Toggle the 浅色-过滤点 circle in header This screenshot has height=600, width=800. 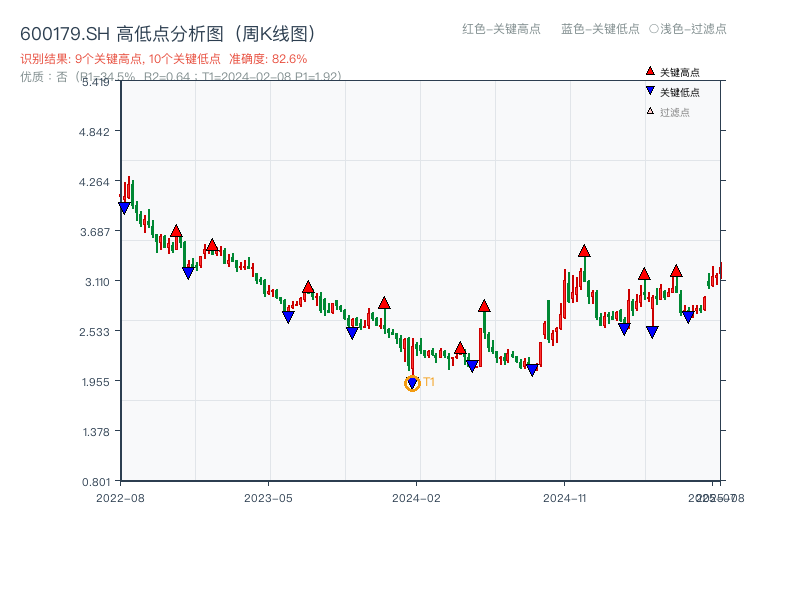click(654, 29)
